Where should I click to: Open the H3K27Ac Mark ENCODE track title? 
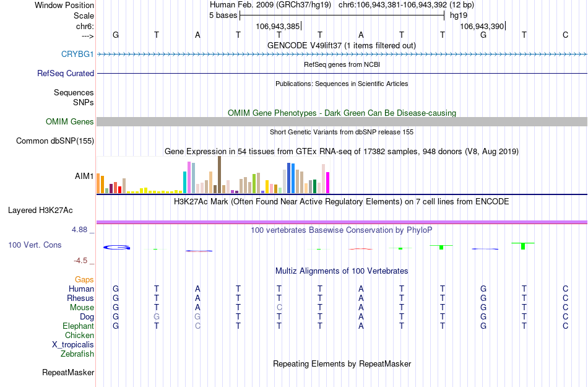pyautogui.click(x=341, y=201)
